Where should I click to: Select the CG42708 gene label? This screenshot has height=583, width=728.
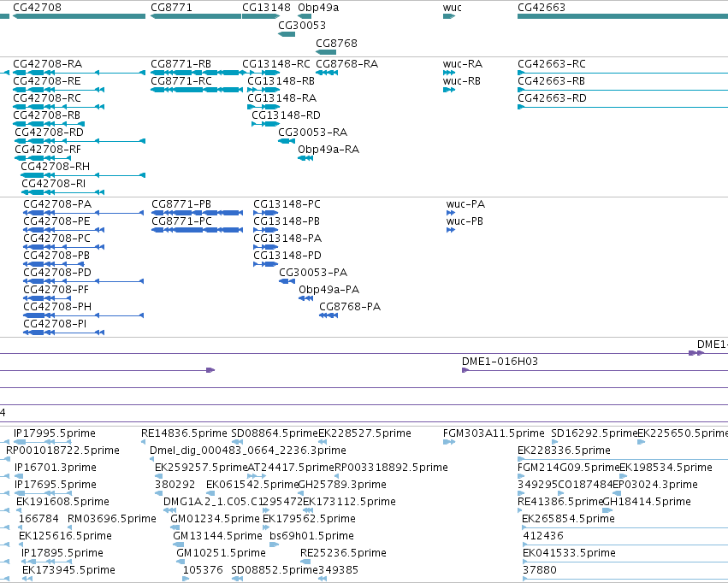coord(37,8)
